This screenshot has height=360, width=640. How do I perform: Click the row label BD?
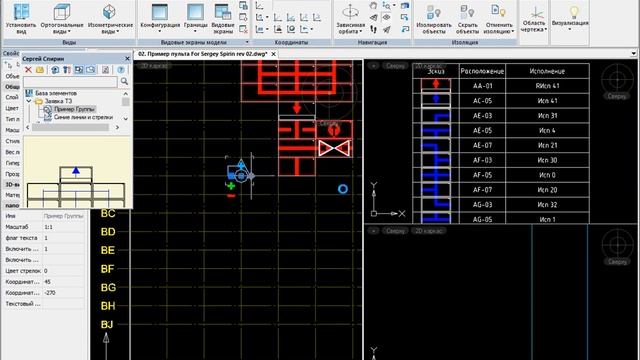tap(108, 232)
